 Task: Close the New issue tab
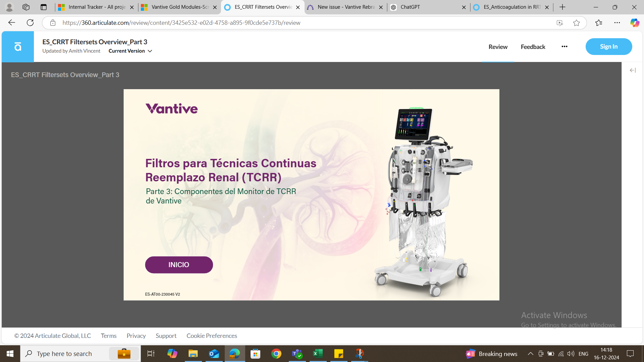click(x=381, y=7)
